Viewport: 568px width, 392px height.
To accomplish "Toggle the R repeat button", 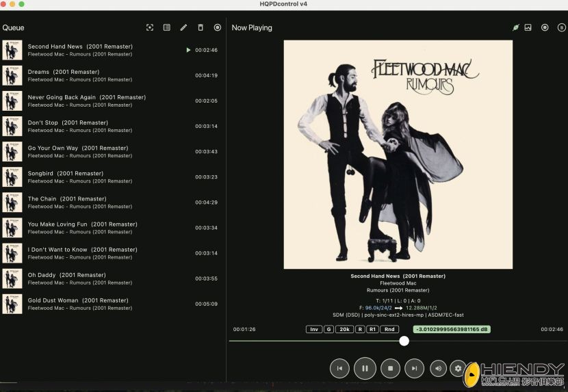I will [360, 329].
